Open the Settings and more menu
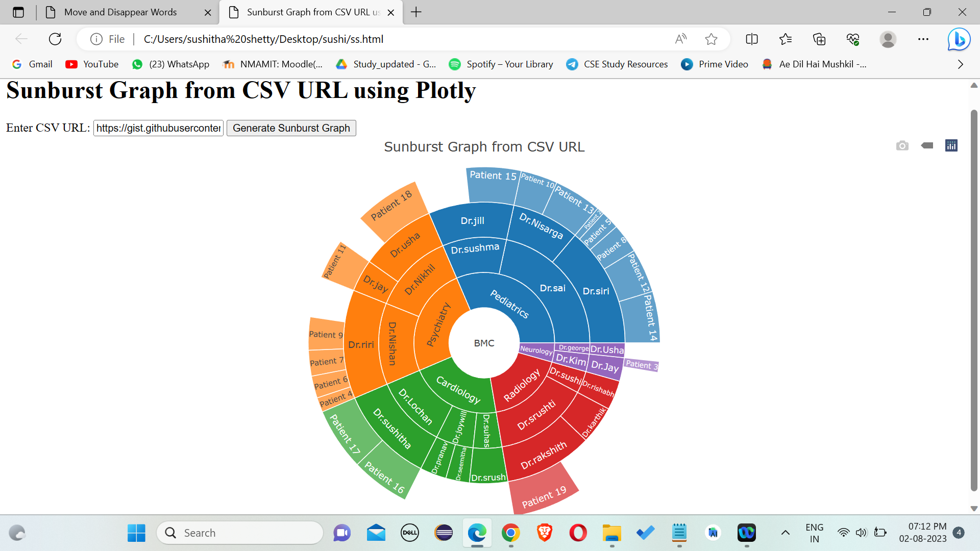980x551 pixels. tap(923, 39)
